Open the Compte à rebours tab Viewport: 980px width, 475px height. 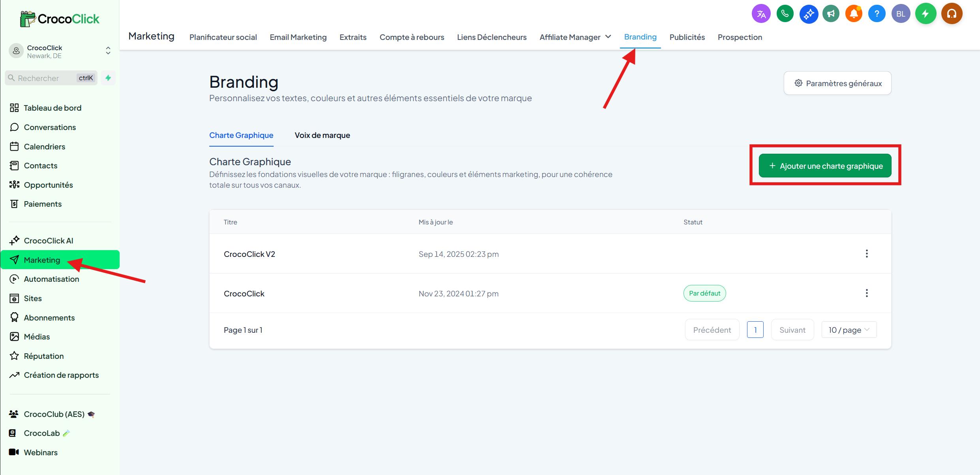point(412,37)
